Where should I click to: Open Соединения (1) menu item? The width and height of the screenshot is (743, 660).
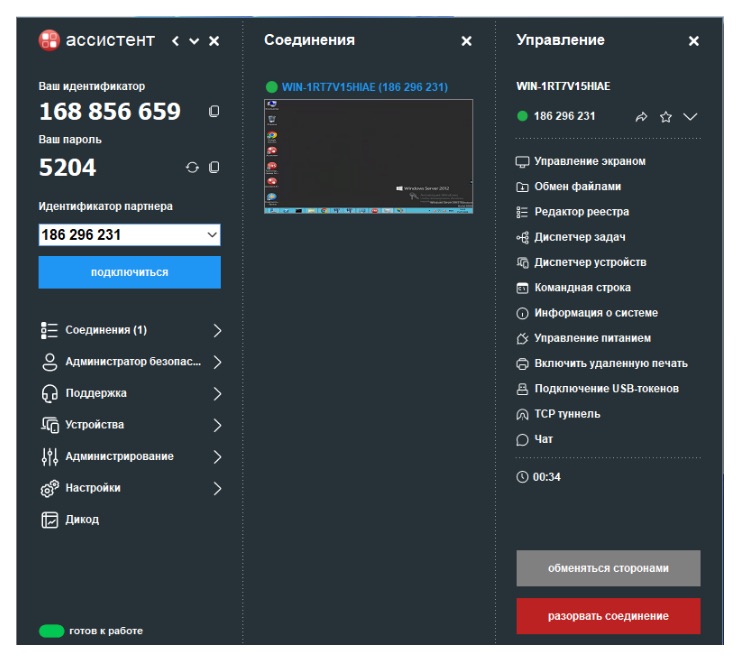pyautogui.click(x=131, y=330)
